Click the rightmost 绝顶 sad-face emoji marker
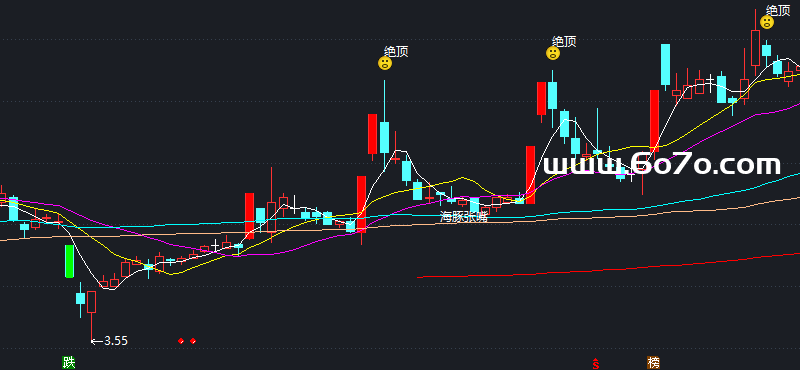The height and width of the screenshot is (370, 800). [x=767, y=22]
